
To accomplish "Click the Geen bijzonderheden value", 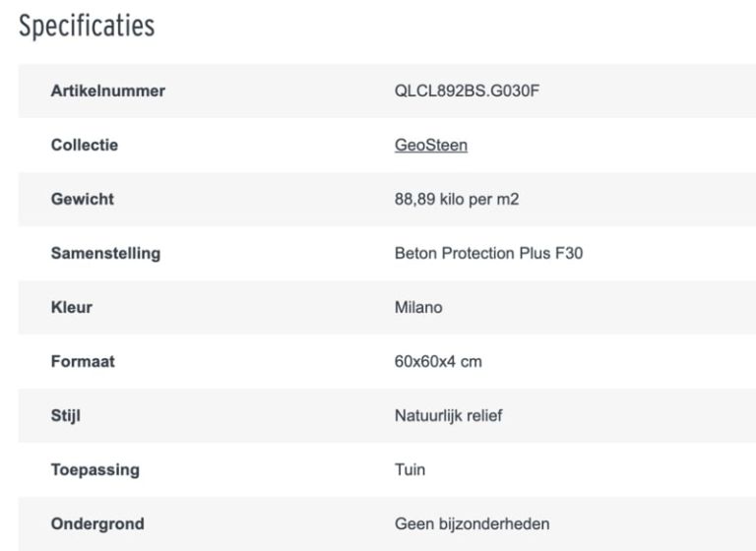I will pos(472,524).
